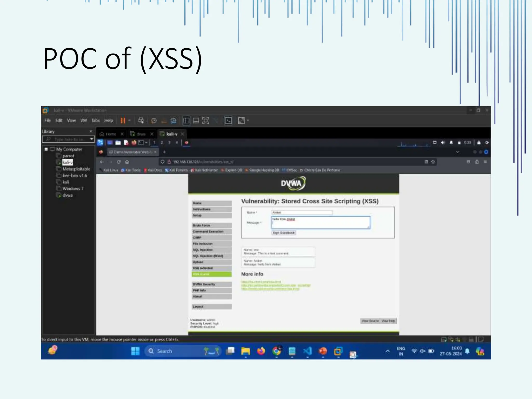Close the Library panel
The image size is (532, 399).
(x=91, y=131)
